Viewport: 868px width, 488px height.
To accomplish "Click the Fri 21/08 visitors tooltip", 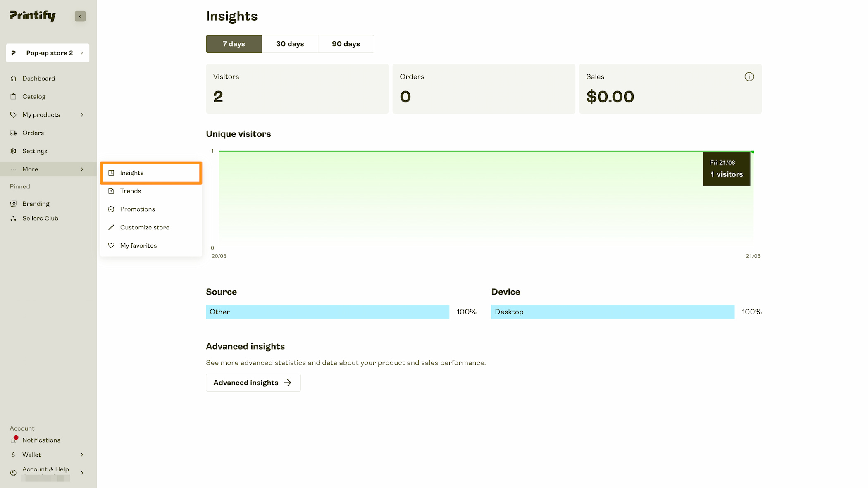I will pyautogui.click(x=726, y=169).
